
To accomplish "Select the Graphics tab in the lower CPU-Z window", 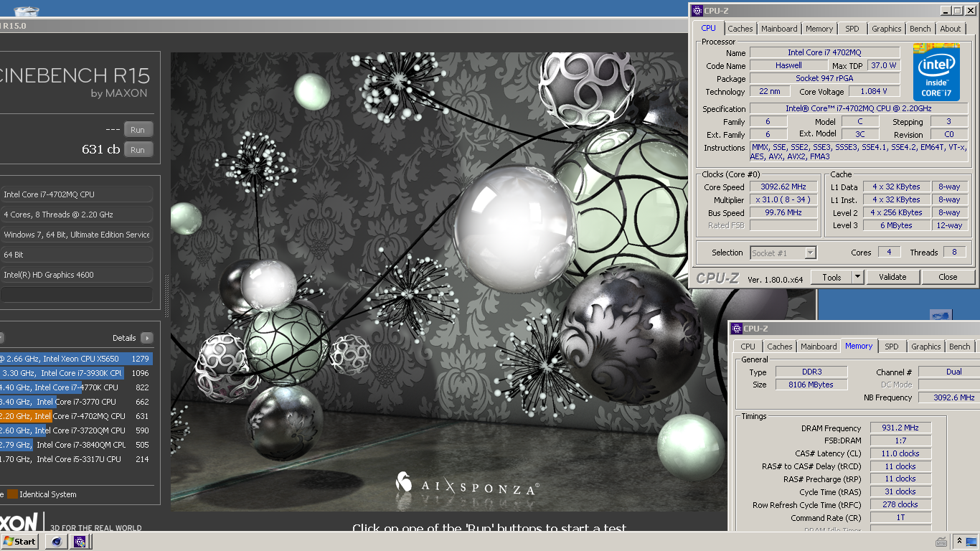I will pos(926,347).
